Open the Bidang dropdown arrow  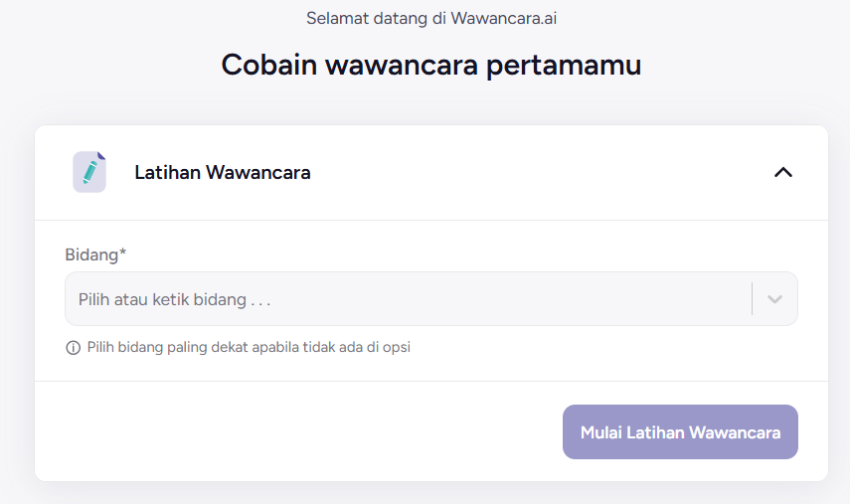click(774, 299)
